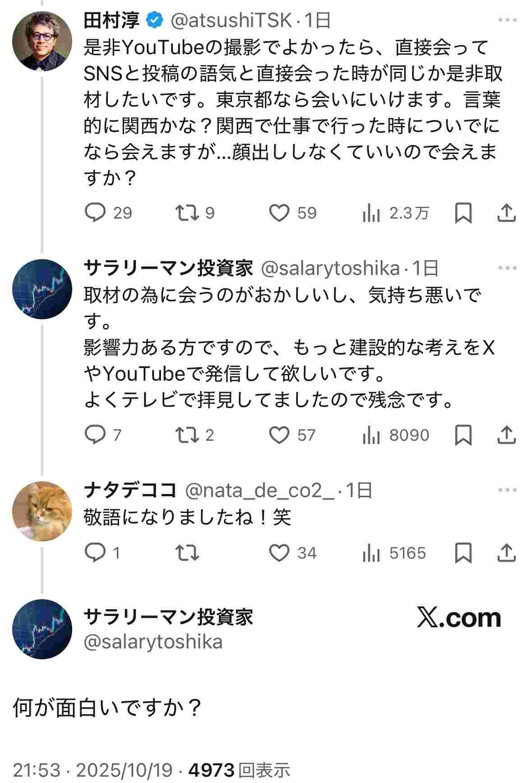The width and height of the screenshot is (532, 783).
Task: Like 田村淳's tweet
Action: [279, 213]
